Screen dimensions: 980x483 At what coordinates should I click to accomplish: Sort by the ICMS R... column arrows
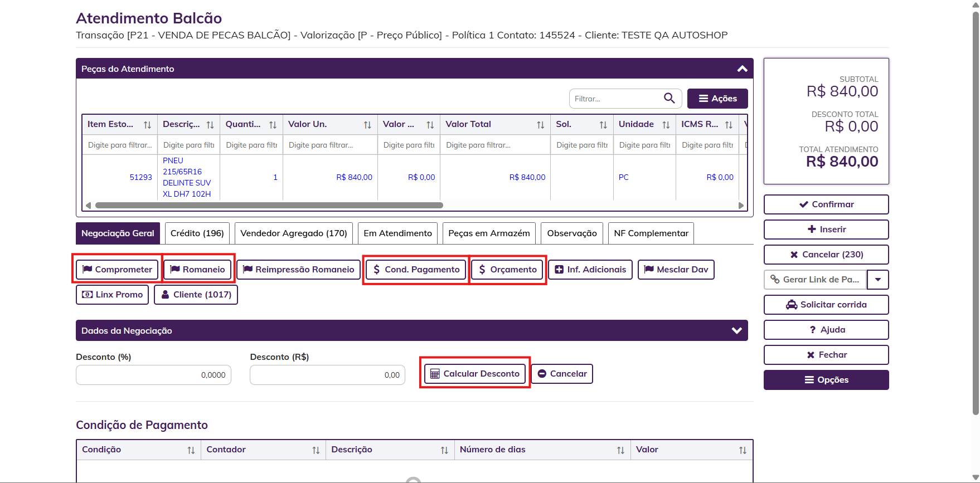tap(729, 125)
